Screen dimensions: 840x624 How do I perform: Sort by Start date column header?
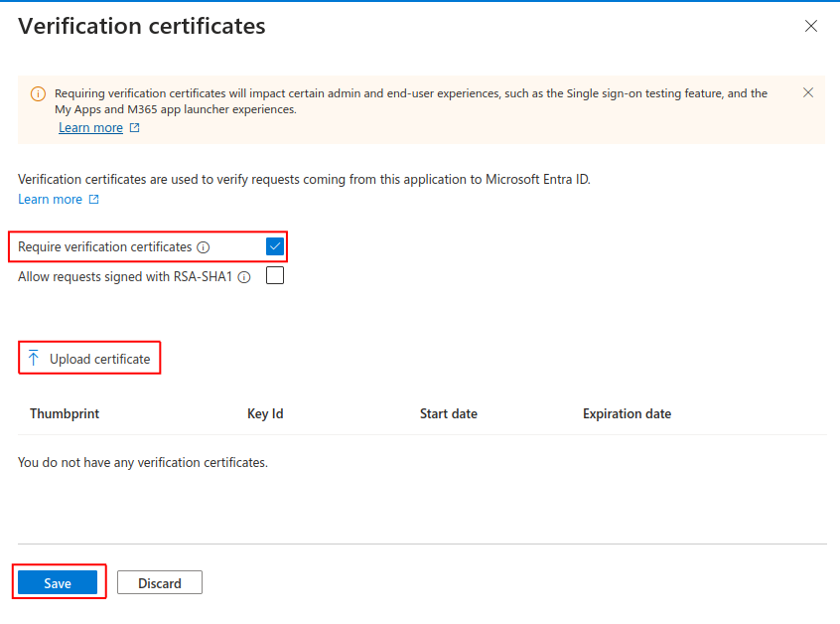449,414
